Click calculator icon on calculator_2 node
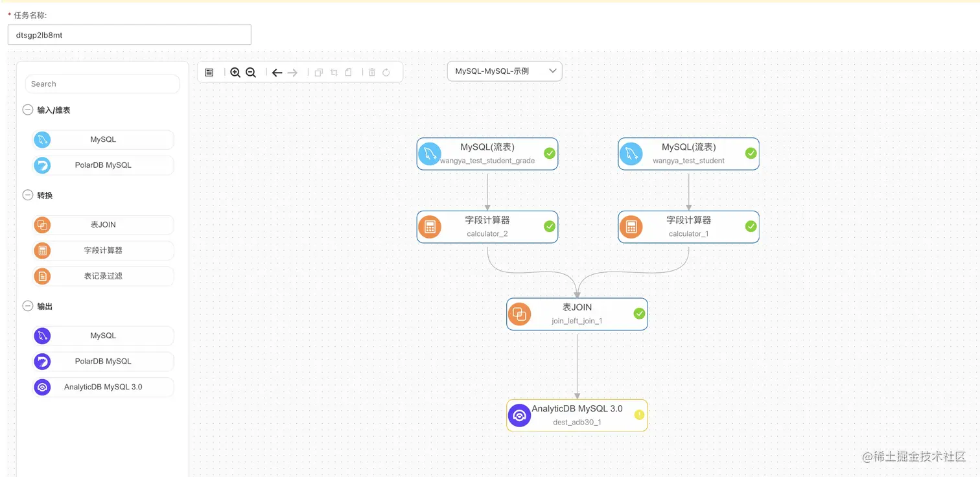 (430, 227)
